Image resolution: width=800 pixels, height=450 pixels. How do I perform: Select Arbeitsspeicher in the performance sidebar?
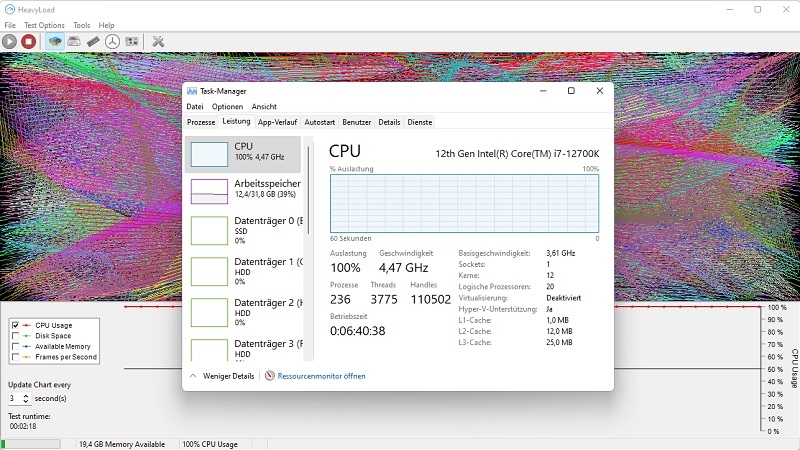coord(243,191)
